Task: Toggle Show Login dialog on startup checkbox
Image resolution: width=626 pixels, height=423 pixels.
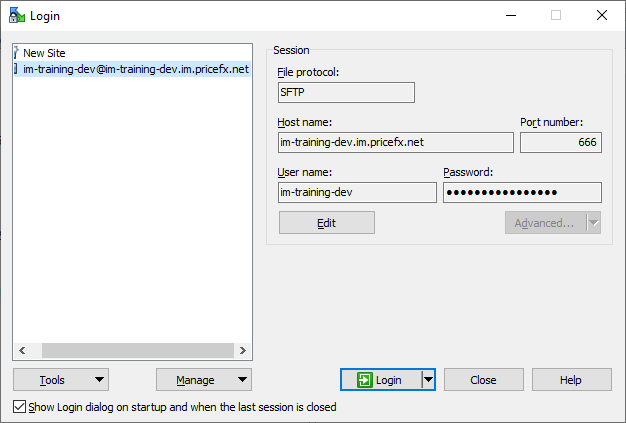Action: coord(20,407)
